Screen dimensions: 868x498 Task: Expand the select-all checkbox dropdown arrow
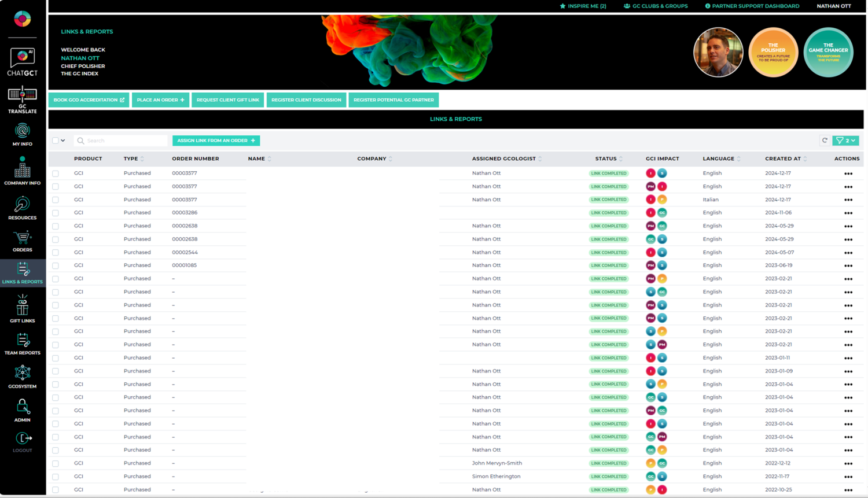pos(63,141)
